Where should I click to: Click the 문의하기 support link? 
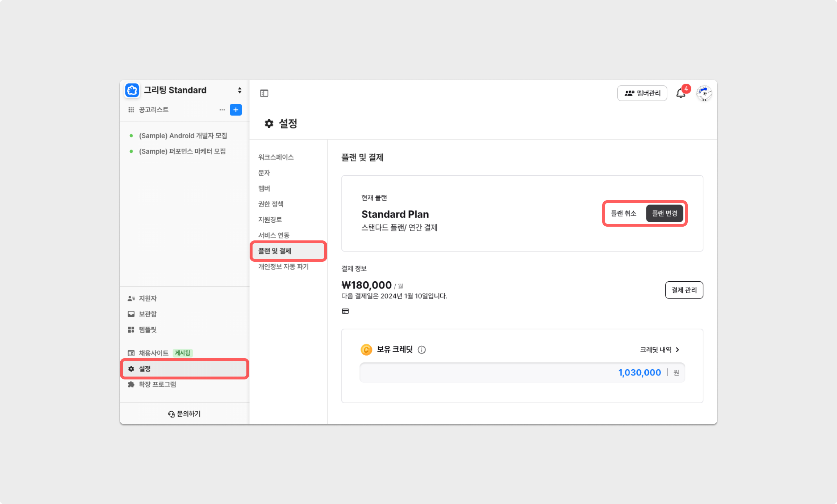pyautogui.click(x=184, y=414)
